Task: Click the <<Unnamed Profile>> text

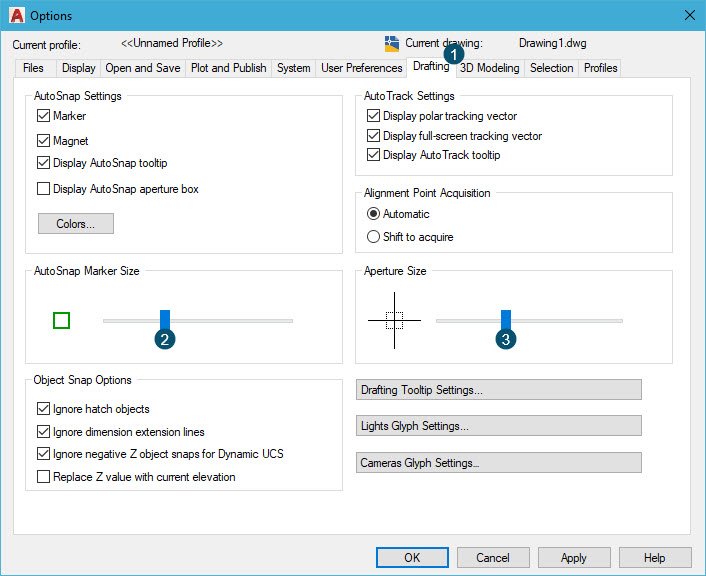Action: [x=172, y=43]
